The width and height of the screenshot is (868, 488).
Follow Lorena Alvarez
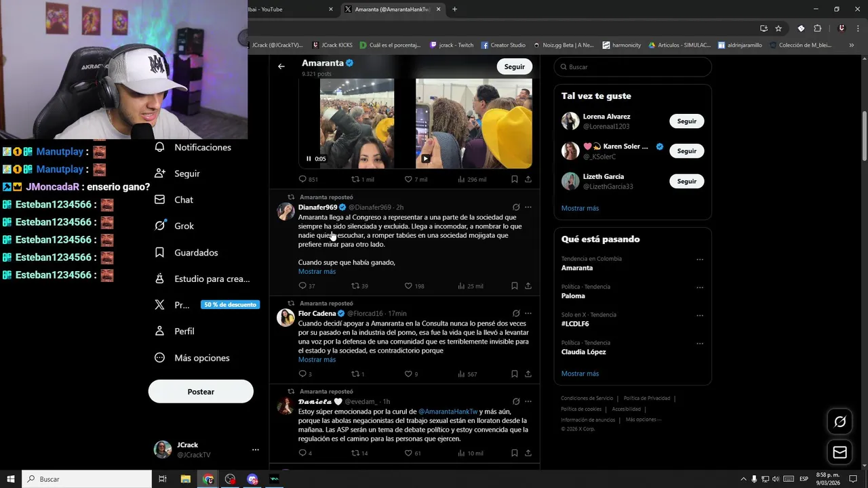tap(686, 121)
